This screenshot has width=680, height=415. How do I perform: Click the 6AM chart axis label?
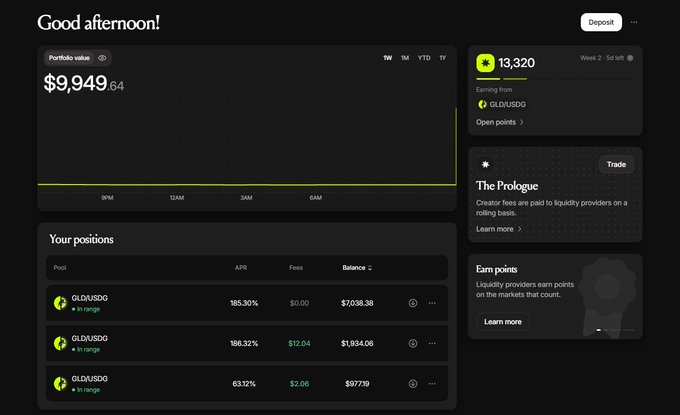pyautogui.click(x=316, y=198)
